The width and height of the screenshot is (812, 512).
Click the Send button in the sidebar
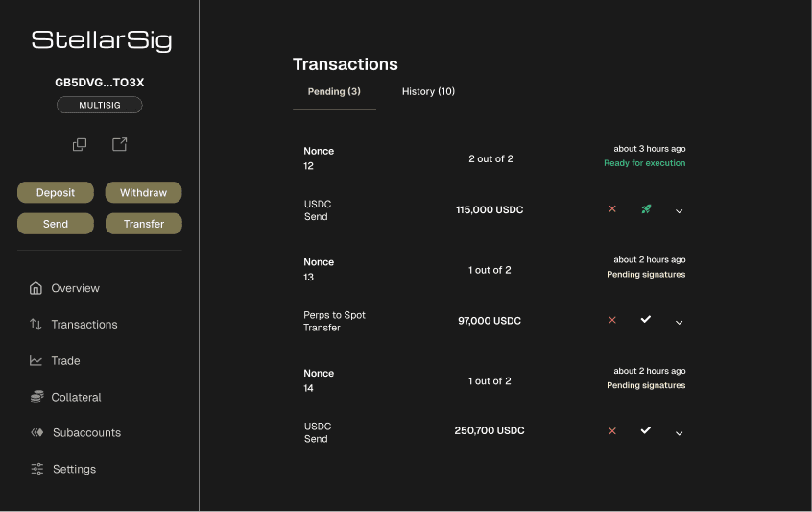pyautogui.click(x=56, y=224)
